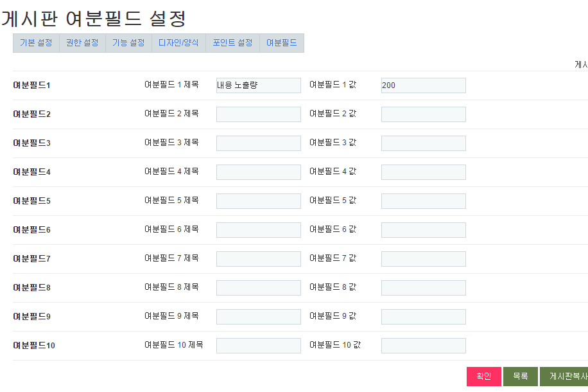Image resolution: width=588 pixels, height=392 pixels.
Task: Focus the 여분필드 7 제목 input
Action: coord(258,259)
